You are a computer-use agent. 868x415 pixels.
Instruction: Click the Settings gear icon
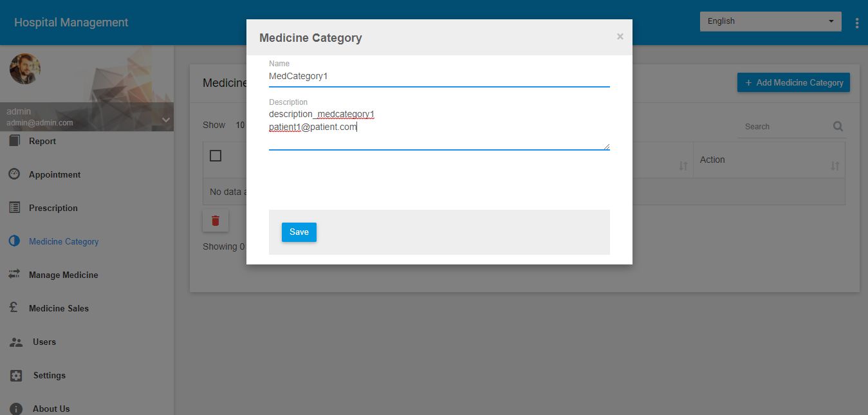tap(16, 375)
